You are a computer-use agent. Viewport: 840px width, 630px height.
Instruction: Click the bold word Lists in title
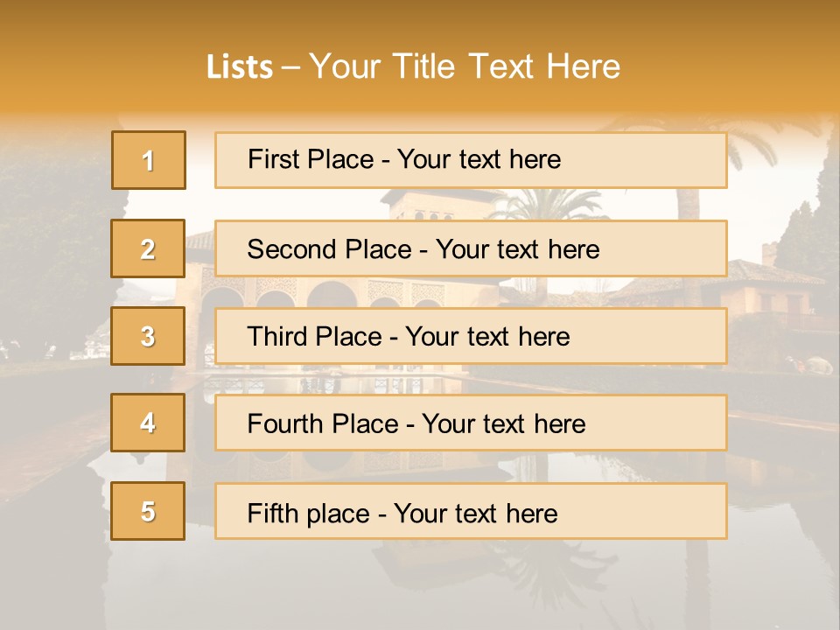pyautogui.click(x=240, y=66)
